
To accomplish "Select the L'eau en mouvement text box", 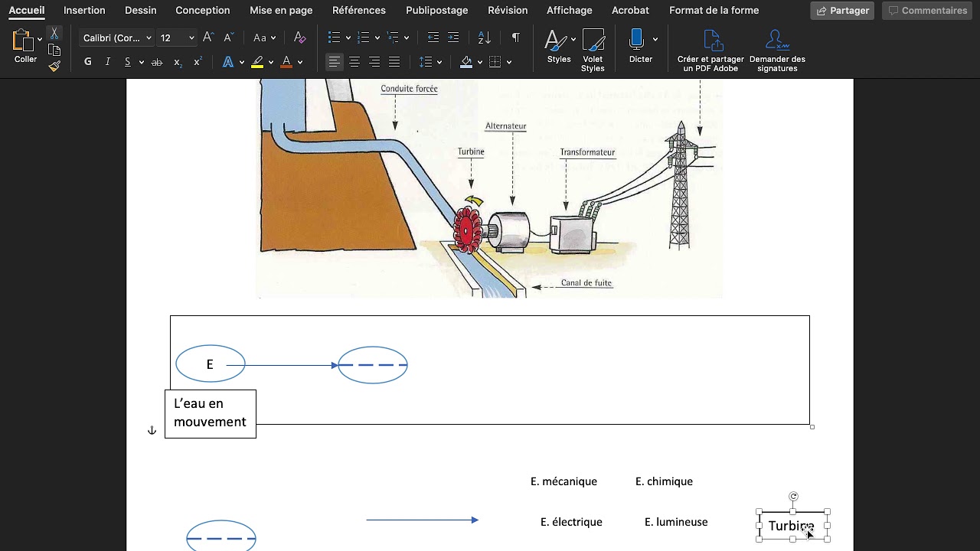I will (211, 413).
